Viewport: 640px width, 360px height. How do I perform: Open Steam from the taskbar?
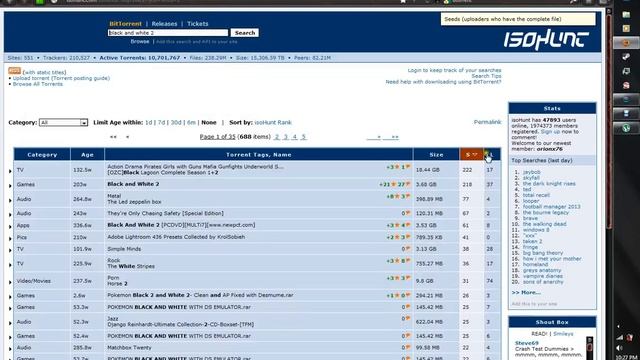(626, 57)
